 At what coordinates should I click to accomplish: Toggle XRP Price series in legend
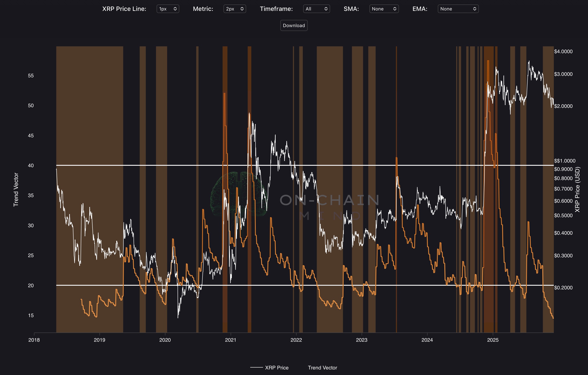[276, 368]
